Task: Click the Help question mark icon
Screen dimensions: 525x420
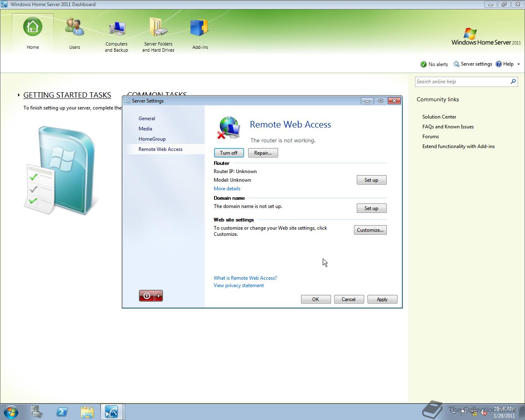Action: pyautogui.click(x=499, y=64)
